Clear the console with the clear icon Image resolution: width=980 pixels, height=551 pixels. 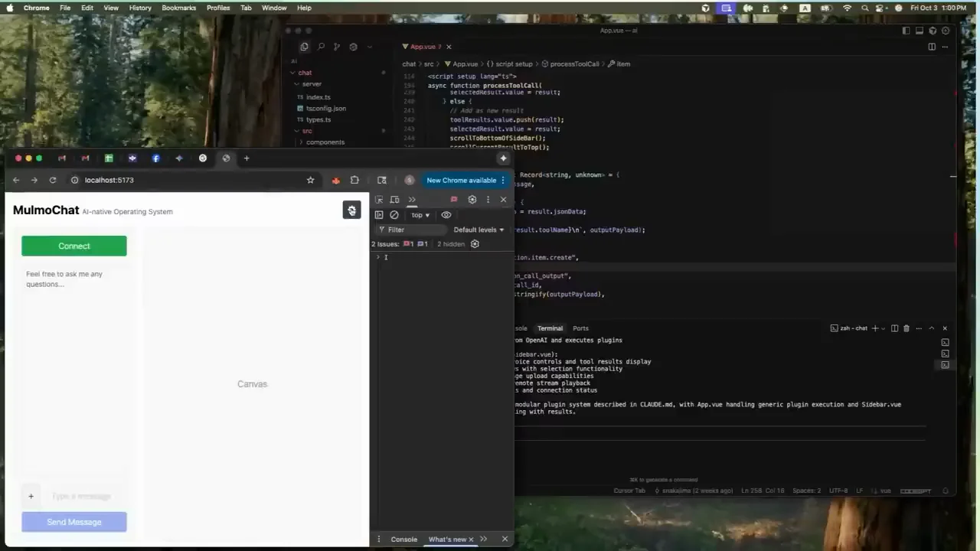[x=394, y=215]
